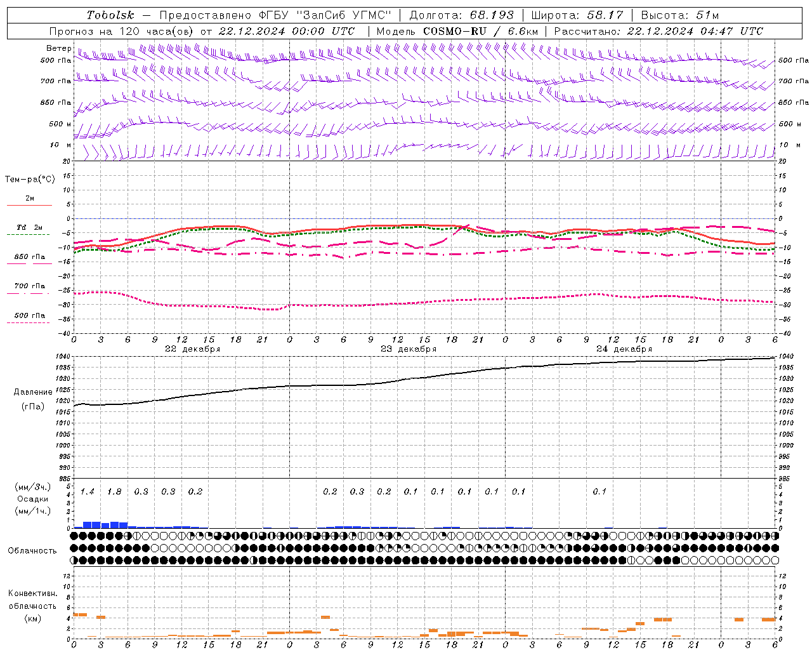812x650 pixels.
Task: Select the (мм/3ч.) precipitation unit label
Action: [x=33, y=487]
